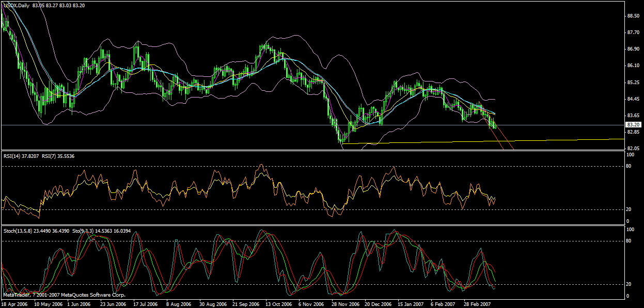Click the RSI(7) value label
Viewport: 644px width, 308px height.
[x=60, y=156]
